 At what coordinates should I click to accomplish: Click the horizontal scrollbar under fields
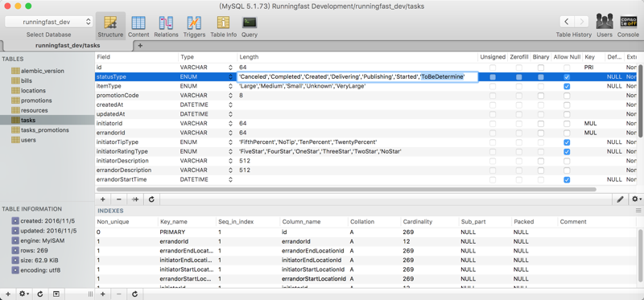(346, 190)
